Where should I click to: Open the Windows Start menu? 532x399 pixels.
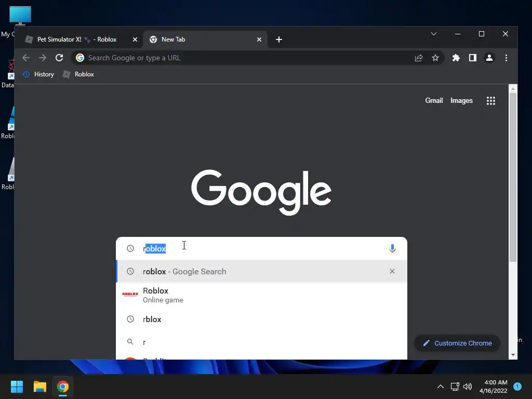click(x=17, y=387)
